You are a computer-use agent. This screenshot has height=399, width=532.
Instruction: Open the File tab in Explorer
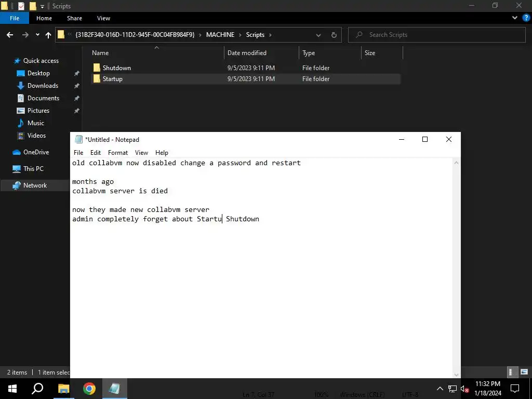pos(14,18)
